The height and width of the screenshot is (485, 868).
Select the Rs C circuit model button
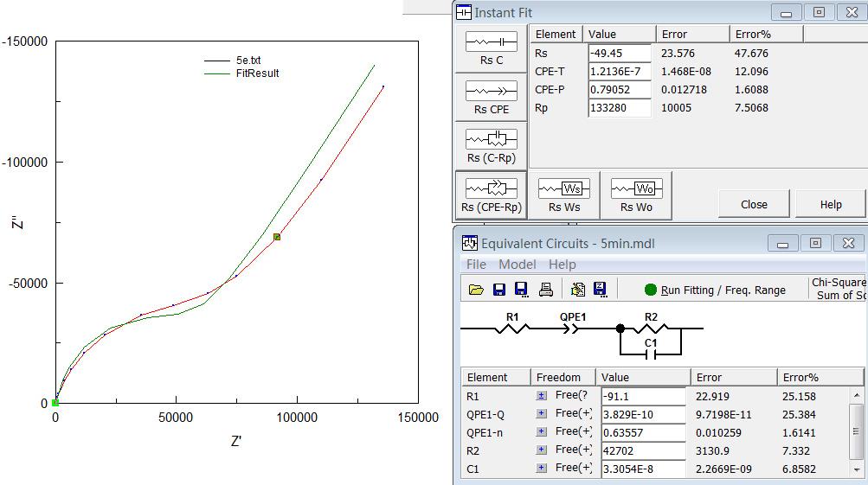click(491, 48)
